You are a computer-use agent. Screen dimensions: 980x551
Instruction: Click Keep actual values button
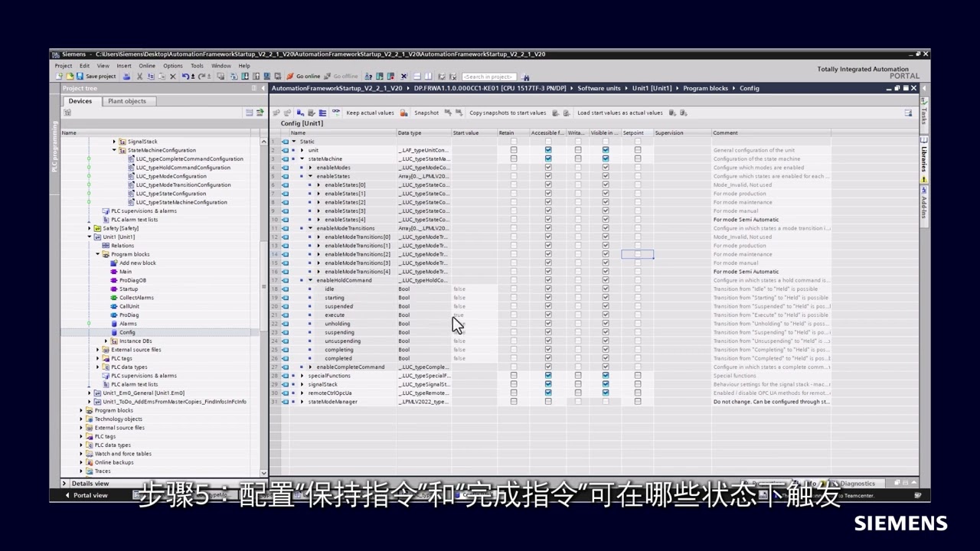tap(370, 112)
